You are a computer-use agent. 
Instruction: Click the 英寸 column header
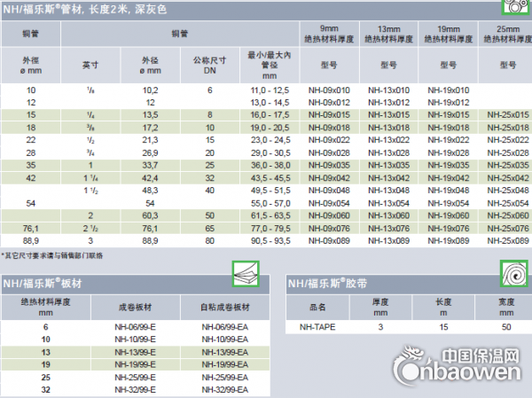90,65
